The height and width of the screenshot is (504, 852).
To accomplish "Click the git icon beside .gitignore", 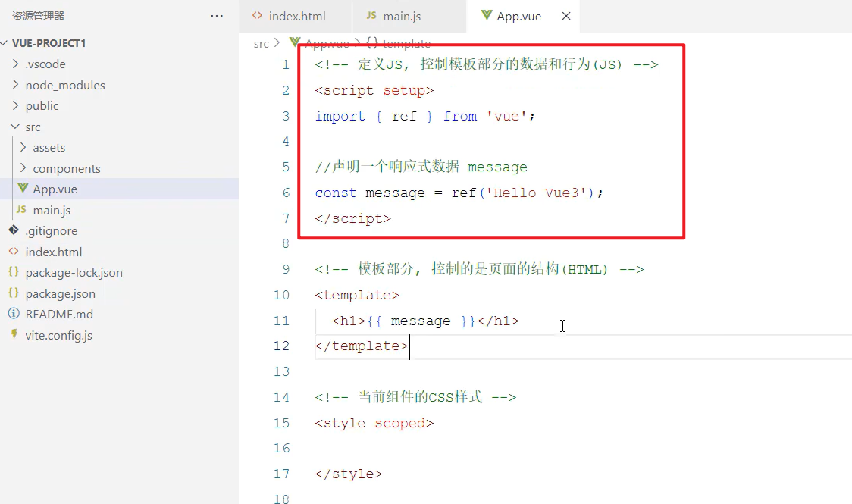I will [14, 230].
